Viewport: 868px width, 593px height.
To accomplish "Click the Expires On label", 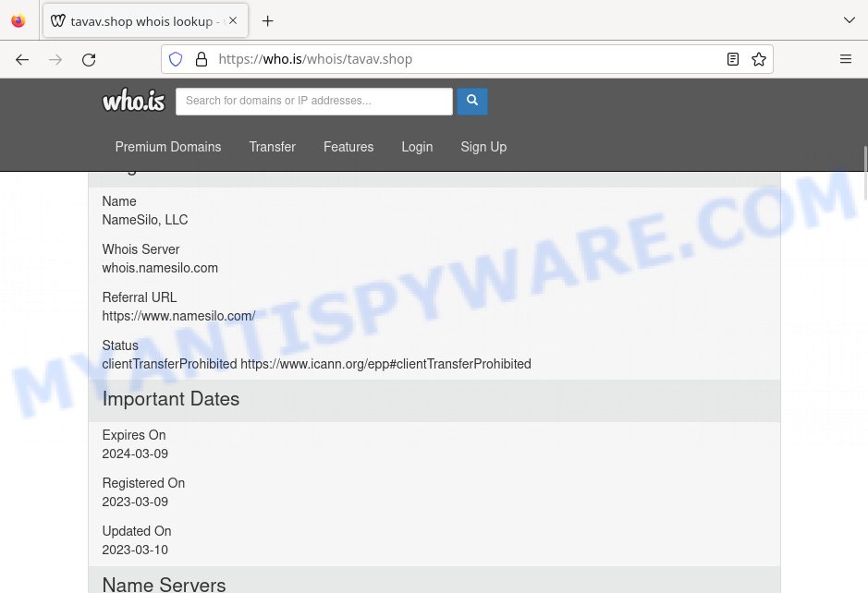I will 134,435.
